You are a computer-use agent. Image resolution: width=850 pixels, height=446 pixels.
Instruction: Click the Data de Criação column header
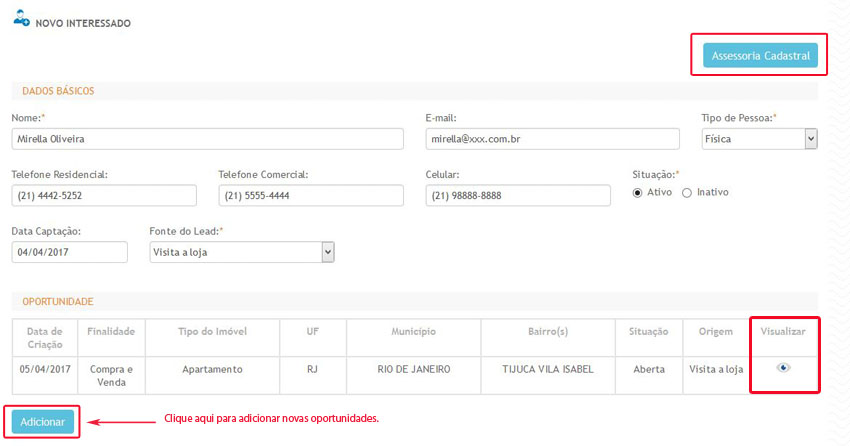tap(44, 337)
